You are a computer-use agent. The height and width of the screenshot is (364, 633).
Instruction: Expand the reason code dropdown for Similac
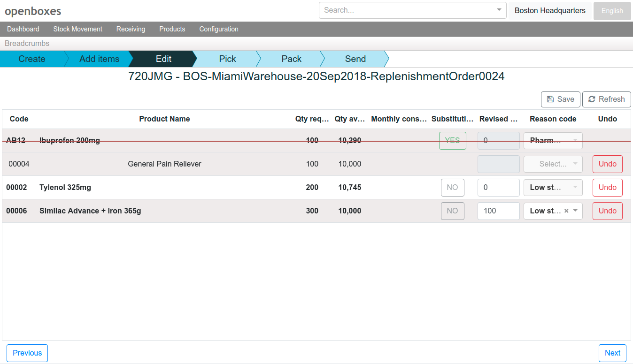click(x=576, y=211)
